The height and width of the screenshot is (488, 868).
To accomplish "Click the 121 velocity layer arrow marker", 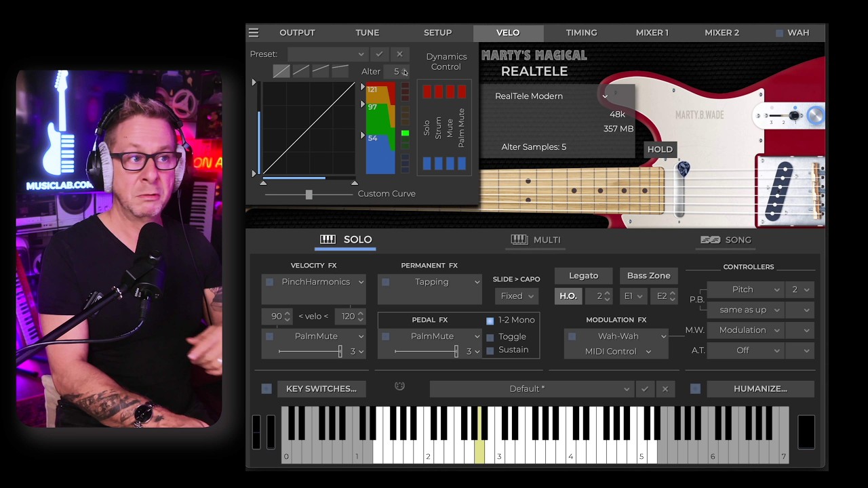I will pyautogui.click(x=363, y=87).
